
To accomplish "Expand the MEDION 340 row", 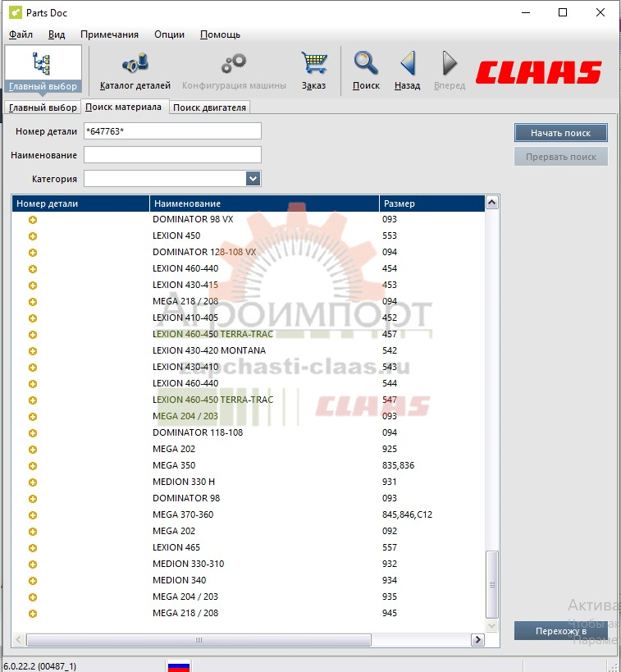I will click(33, 581).
